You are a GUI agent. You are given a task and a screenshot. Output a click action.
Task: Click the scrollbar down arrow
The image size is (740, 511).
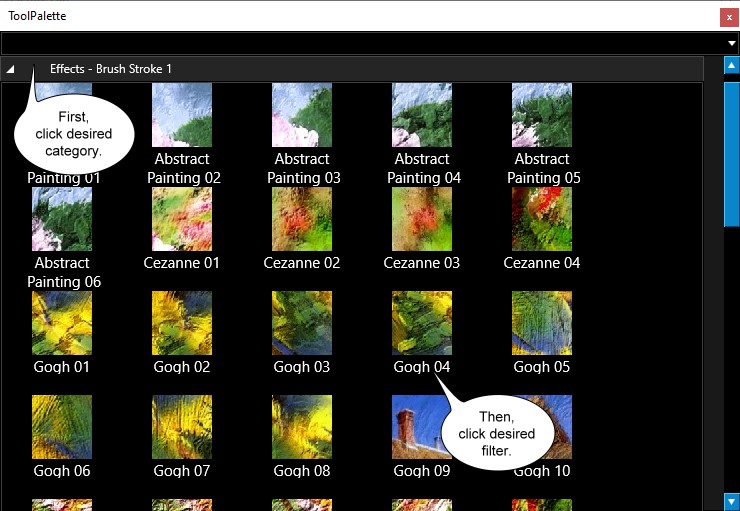pyautogui.click(x=732, y=501)
